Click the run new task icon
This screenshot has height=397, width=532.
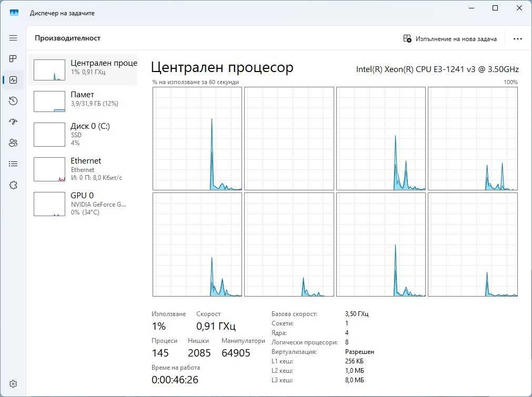tap(407, 39)
